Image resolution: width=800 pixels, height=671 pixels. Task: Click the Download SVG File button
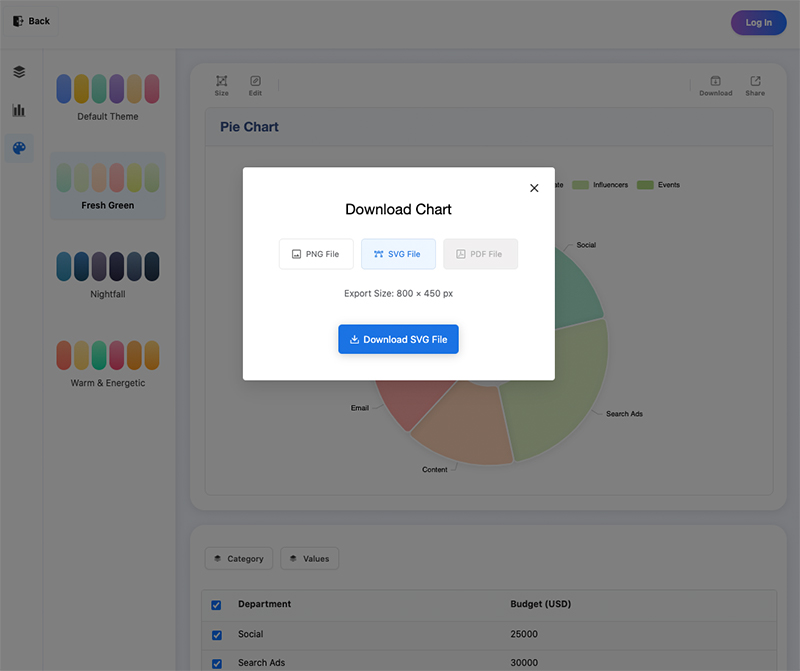point(398,339)
